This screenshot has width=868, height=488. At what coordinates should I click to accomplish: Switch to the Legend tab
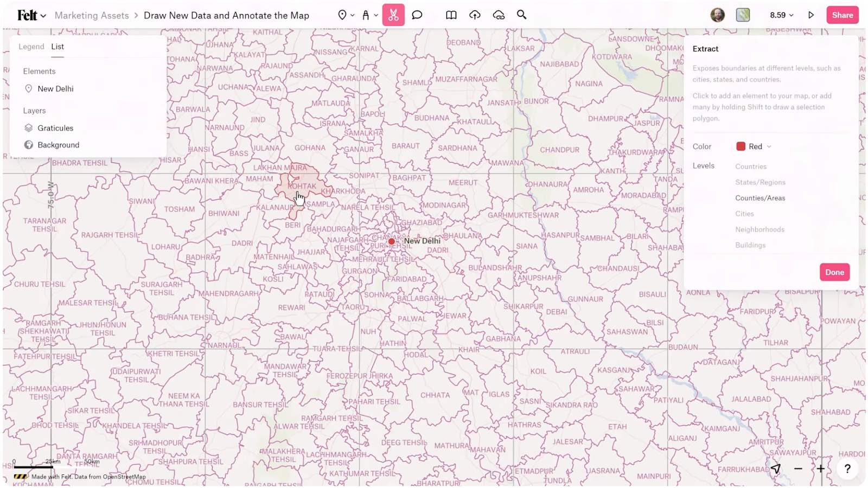(31, 47)
